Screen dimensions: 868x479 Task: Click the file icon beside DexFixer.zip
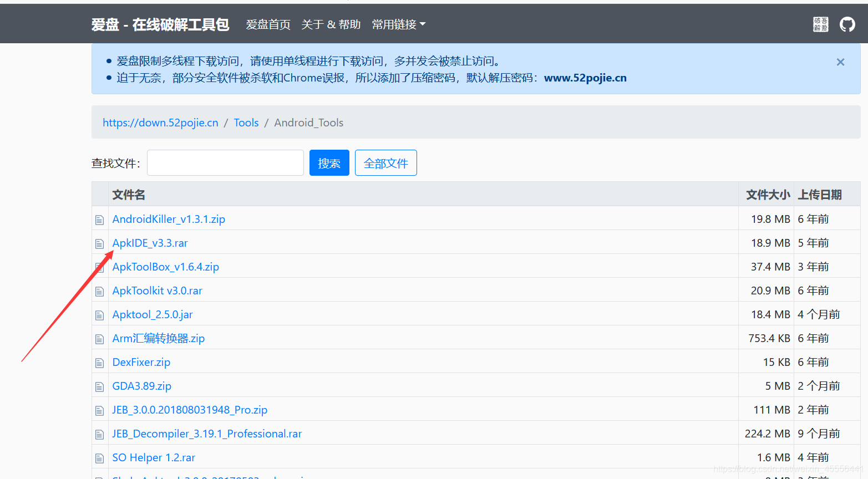click(100, 362)
